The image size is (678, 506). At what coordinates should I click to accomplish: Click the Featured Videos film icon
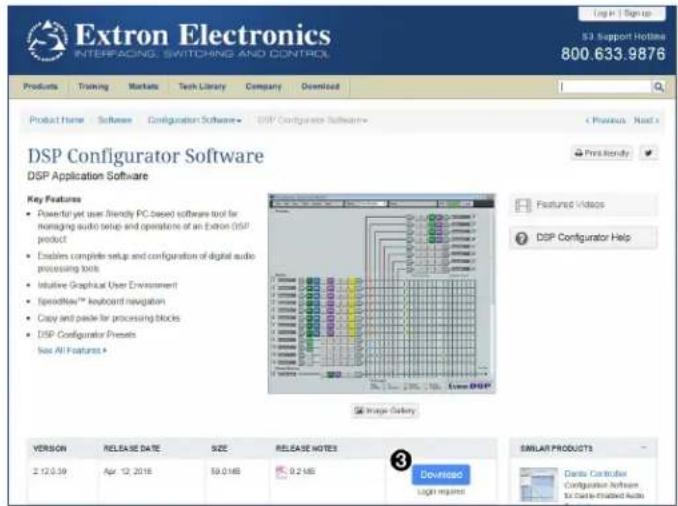pos(523,205)
